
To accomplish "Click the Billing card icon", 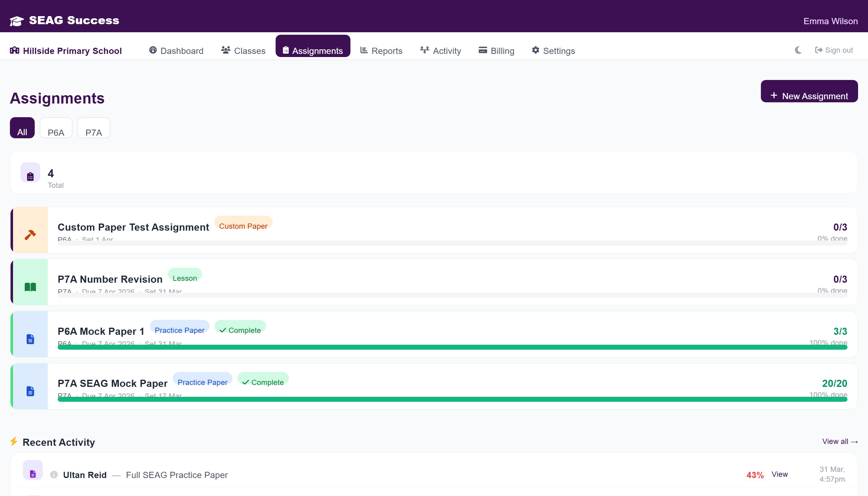I will pyautogui.click(x=483, y=50).
